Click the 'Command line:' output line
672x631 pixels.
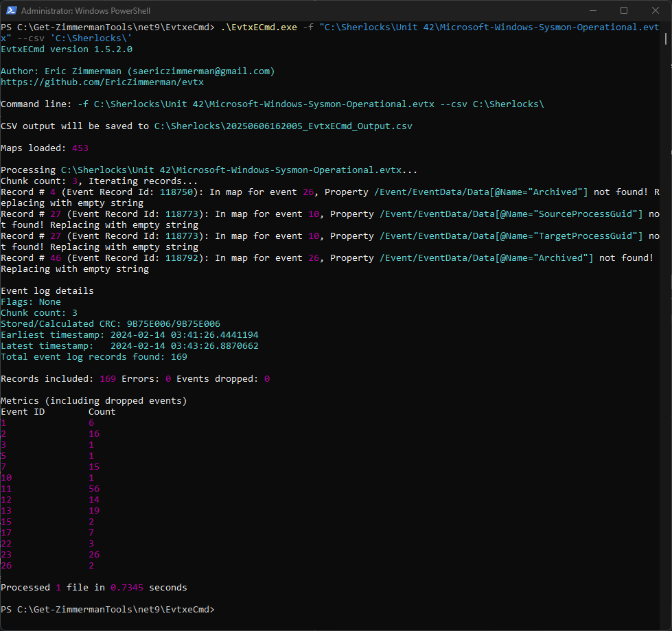(272, 104)
